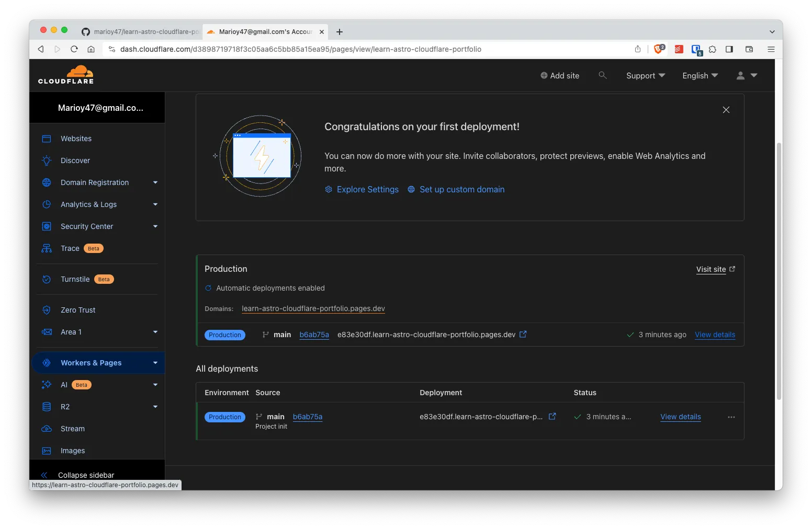Click the Production badge in deployments table
The height and width of the screenshot is (529, 812).
[225, 417]
